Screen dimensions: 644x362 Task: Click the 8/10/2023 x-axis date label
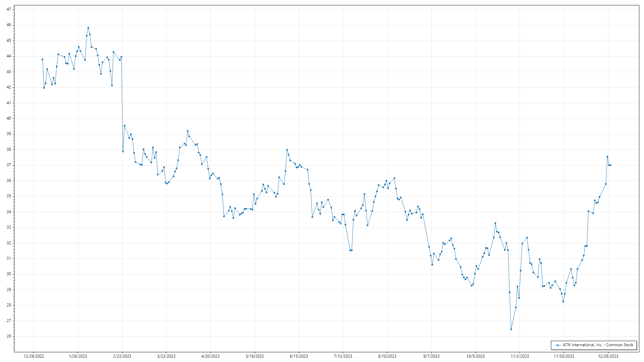pyautogui.click(x=387, y=356)
